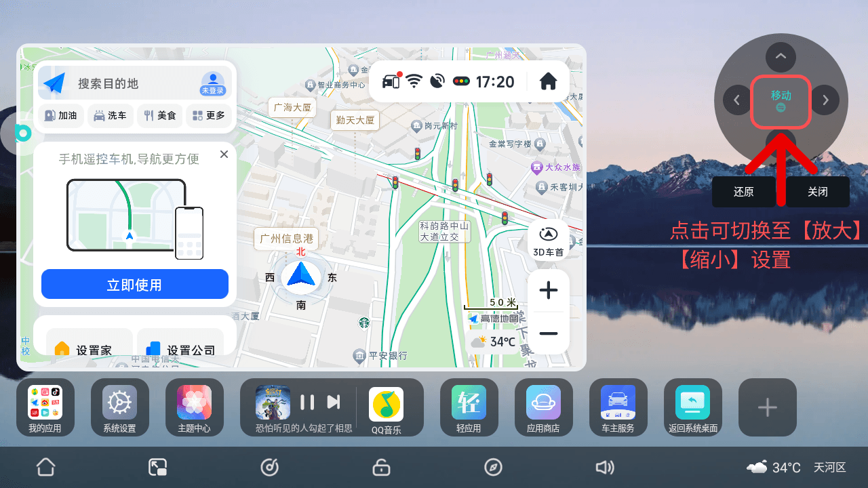Tap the satellite signal icon
This screenshot has width=868, height=488.
(437, 82)
